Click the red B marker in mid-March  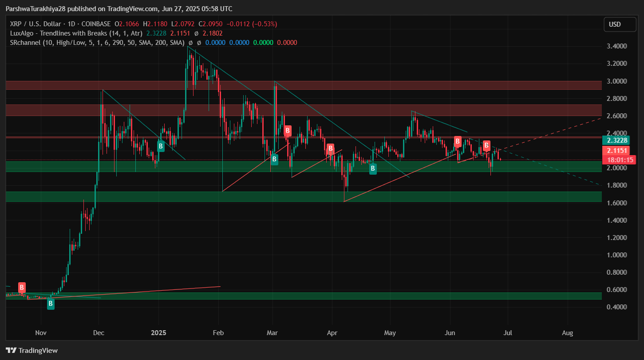[288, 131]
